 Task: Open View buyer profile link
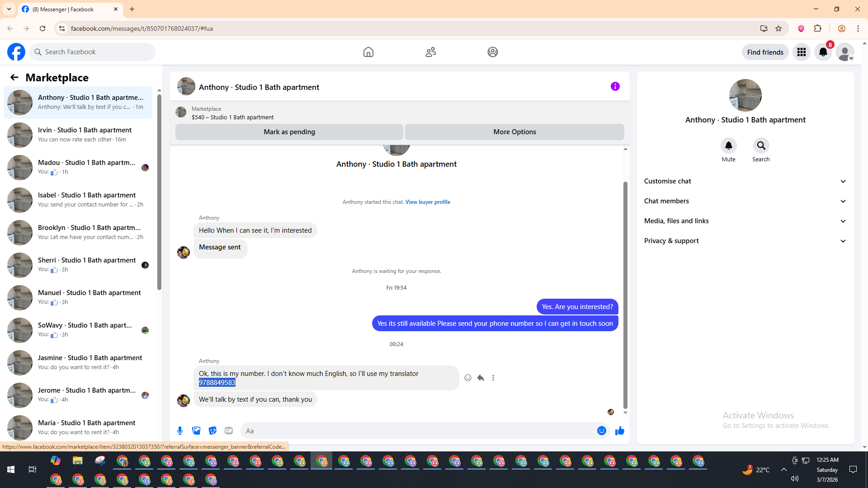[428, 202]
